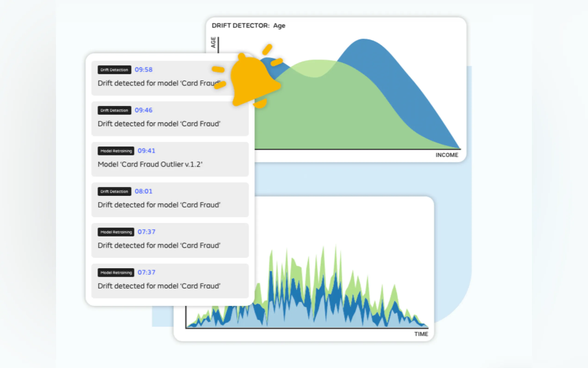The image size is (588, 368).
Task: Click the last Model Retraining badge in the list
Action: click(116, 273)
